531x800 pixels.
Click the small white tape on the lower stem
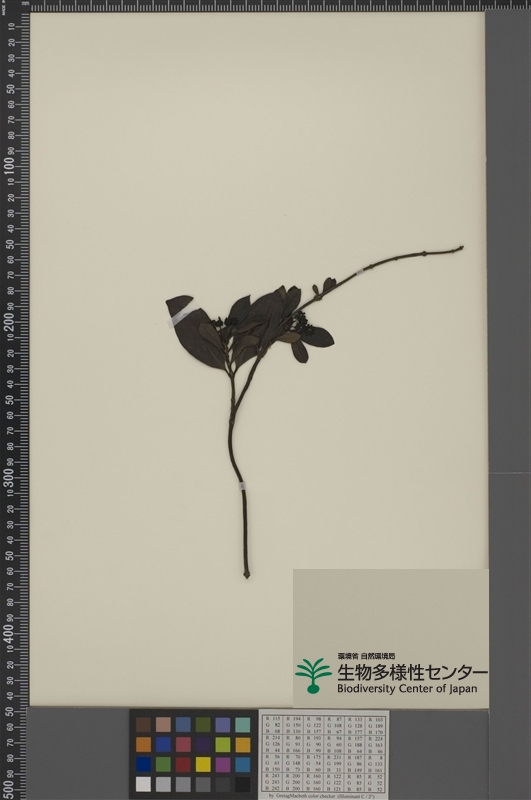tap(242, 485)
